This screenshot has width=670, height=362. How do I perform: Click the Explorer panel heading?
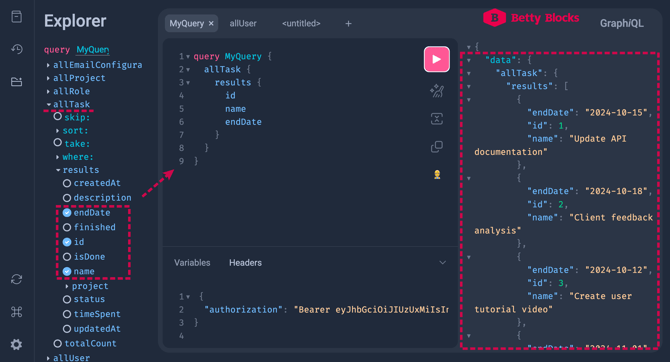75,21
